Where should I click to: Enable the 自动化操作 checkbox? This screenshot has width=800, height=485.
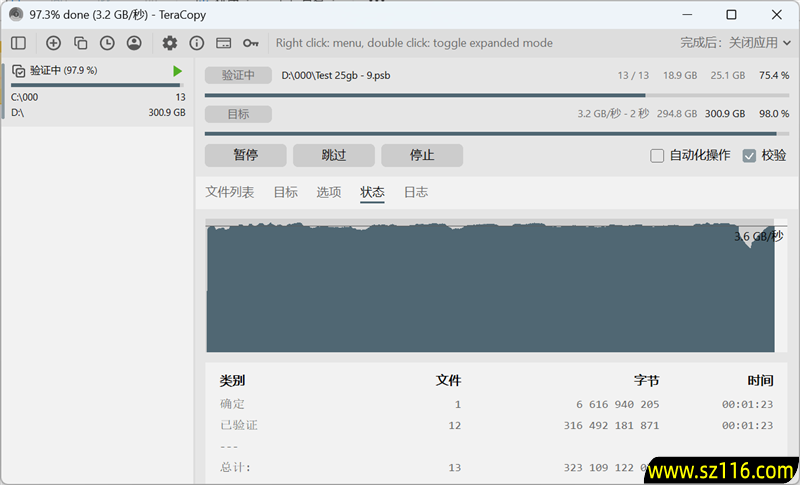click(657, 156)
